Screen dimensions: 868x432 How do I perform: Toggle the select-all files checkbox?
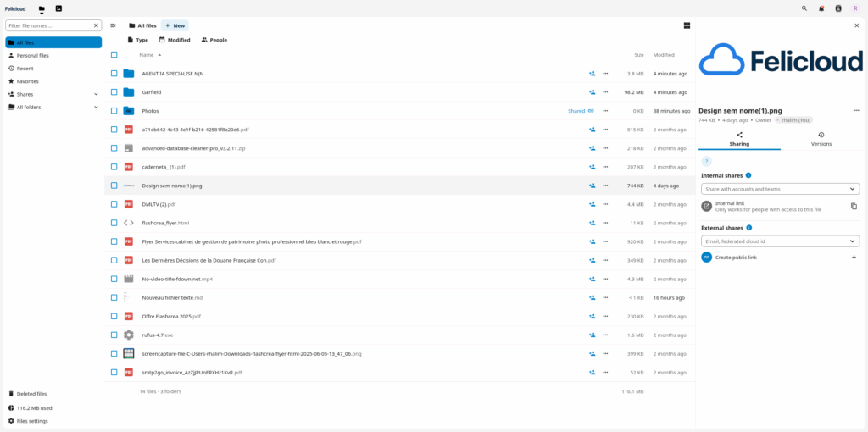114,55
